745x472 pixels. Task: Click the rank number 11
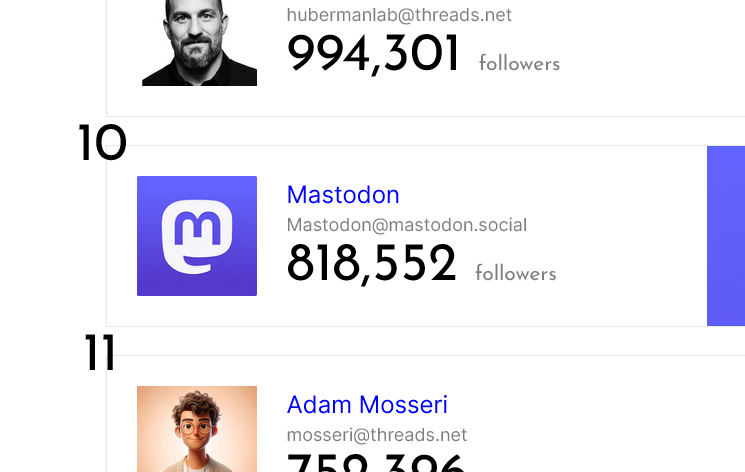tap(100, 354)
